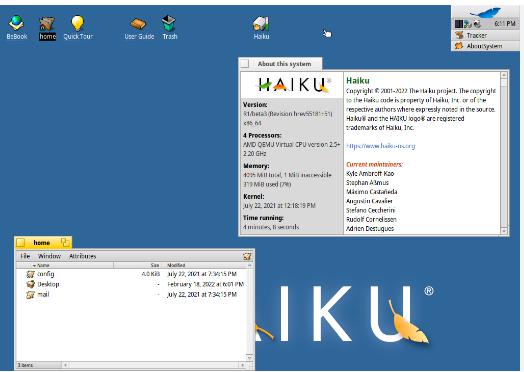Click the config modified date
The width and height of the screenshot is (524, 372).
pos(202,274)
